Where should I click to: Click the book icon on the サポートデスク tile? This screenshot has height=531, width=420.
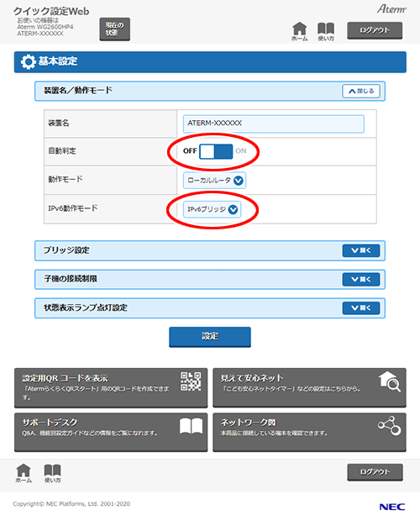(x=191, y=426)
